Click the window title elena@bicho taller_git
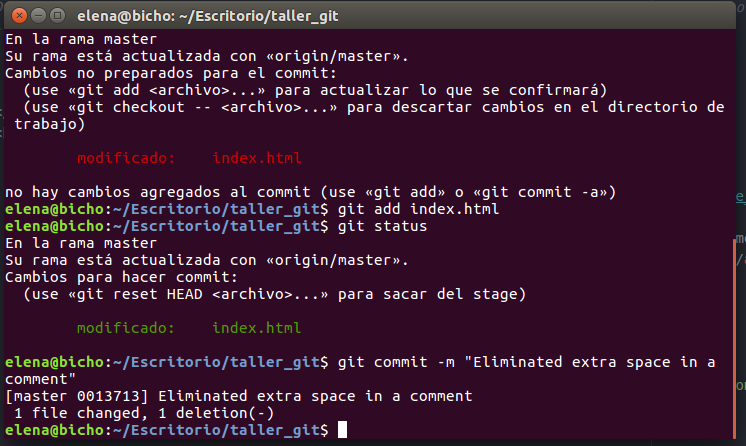This screenshot has height=446, width=746. tap(207, 16)
